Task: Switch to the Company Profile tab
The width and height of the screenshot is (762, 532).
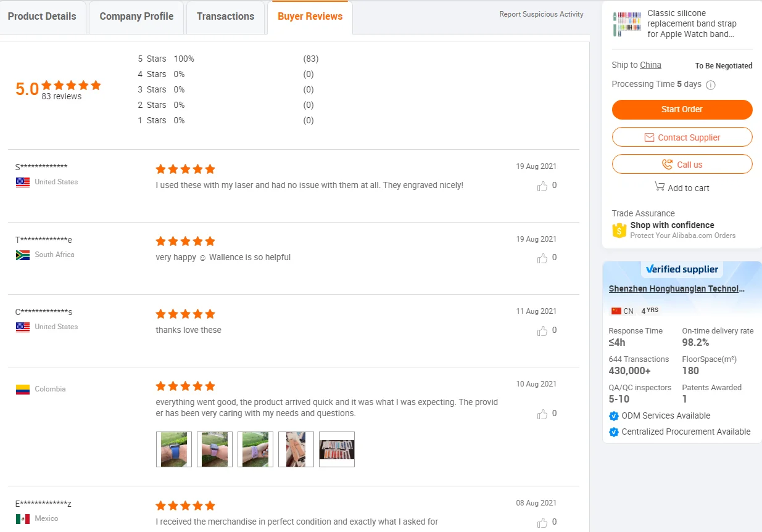Action: click(x=136, y=17)
